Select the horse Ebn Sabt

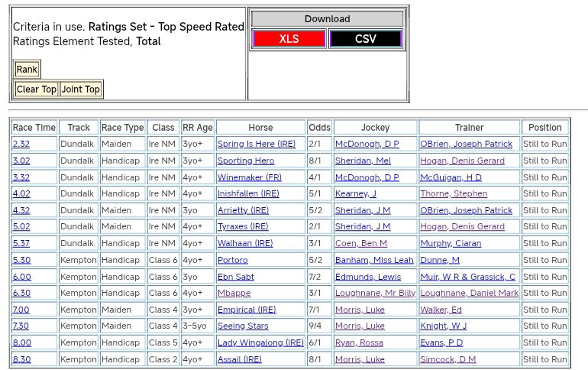[236, 277]
